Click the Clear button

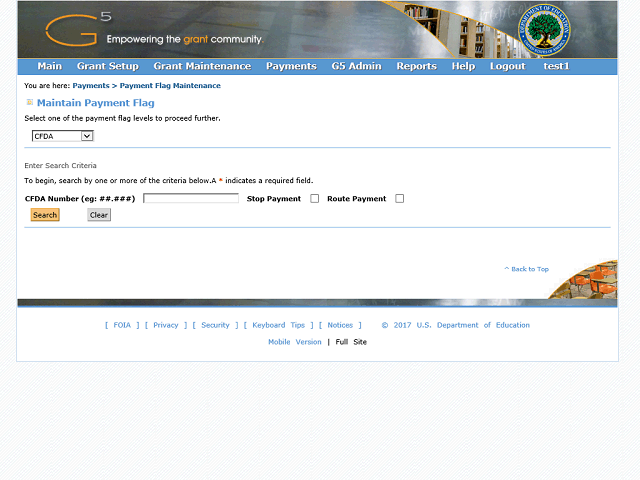(99, 215)
